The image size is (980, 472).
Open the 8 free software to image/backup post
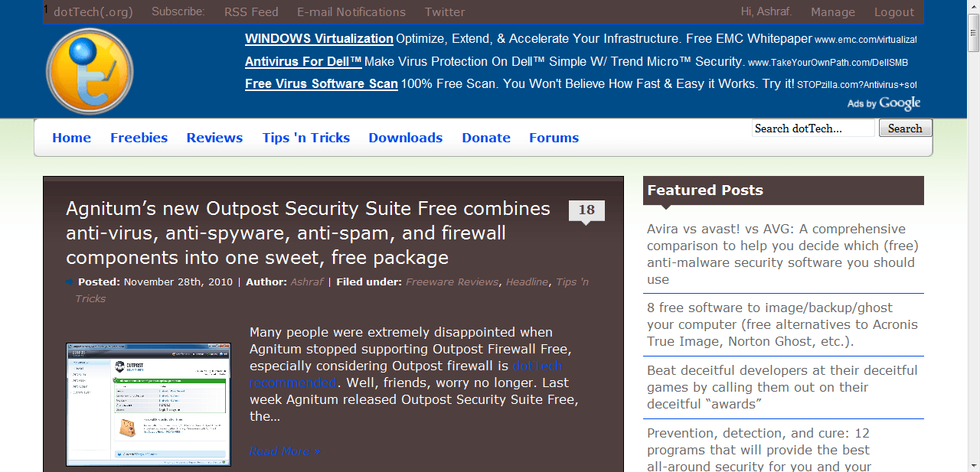coord(782,324)
